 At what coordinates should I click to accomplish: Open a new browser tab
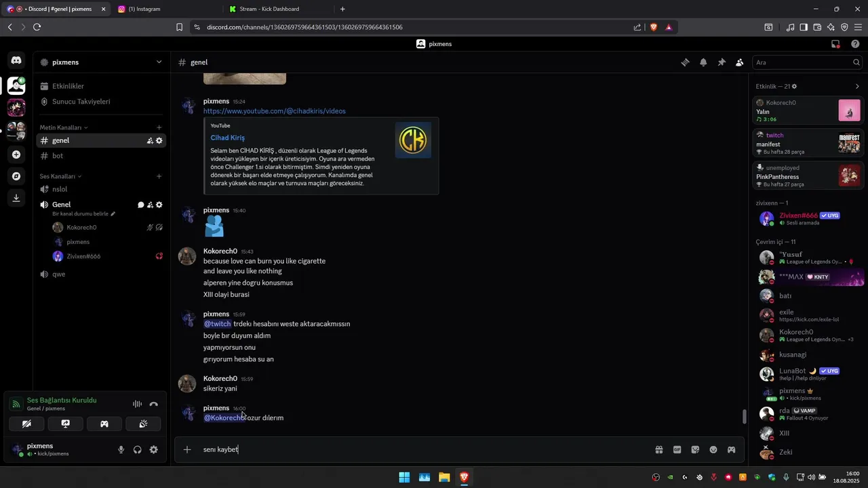click(342, 9)
